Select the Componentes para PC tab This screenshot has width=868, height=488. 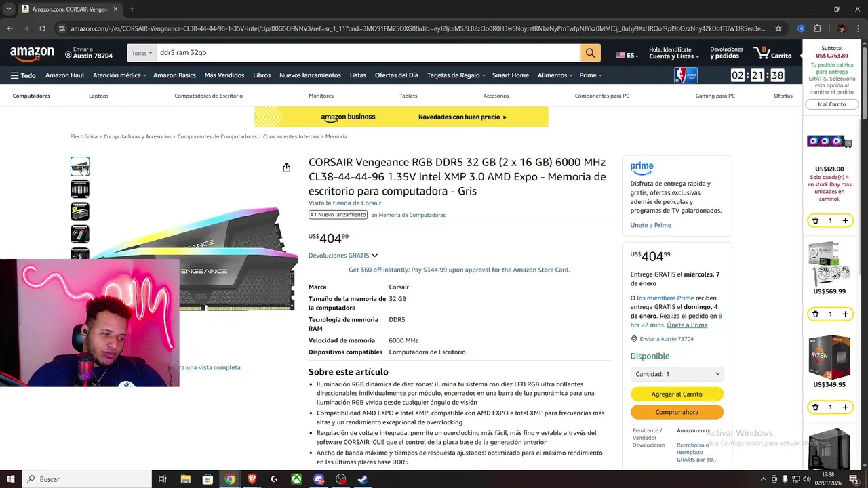[602, 96]
